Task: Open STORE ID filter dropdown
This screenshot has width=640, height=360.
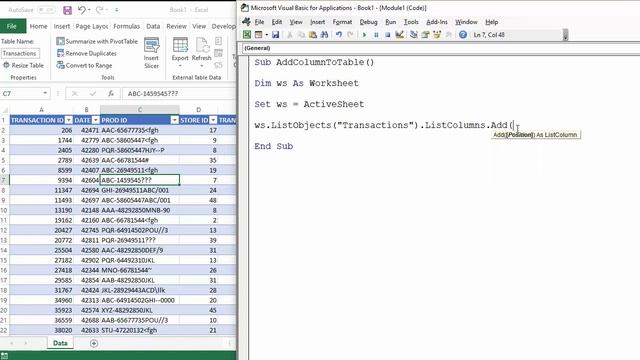Action: [213, 120]
